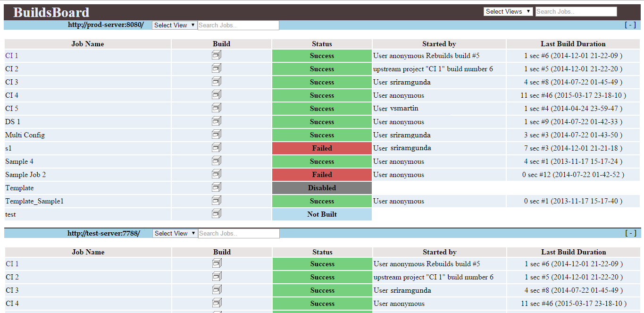This screenshot has height=313, width=644.
Task: Open the Select View dropdown for test-server
Action: 175,233
